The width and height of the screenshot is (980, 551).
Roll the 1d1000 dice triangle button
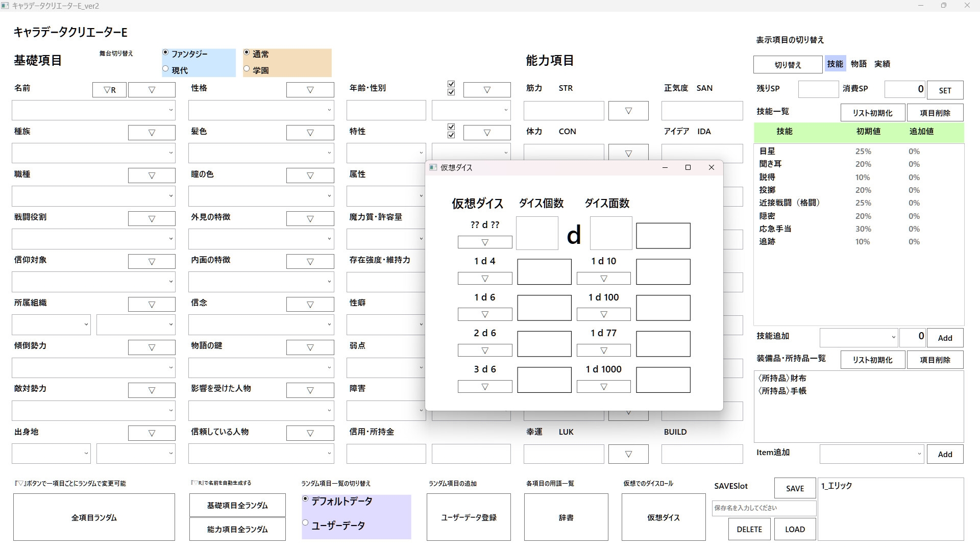tap(603, 387)
